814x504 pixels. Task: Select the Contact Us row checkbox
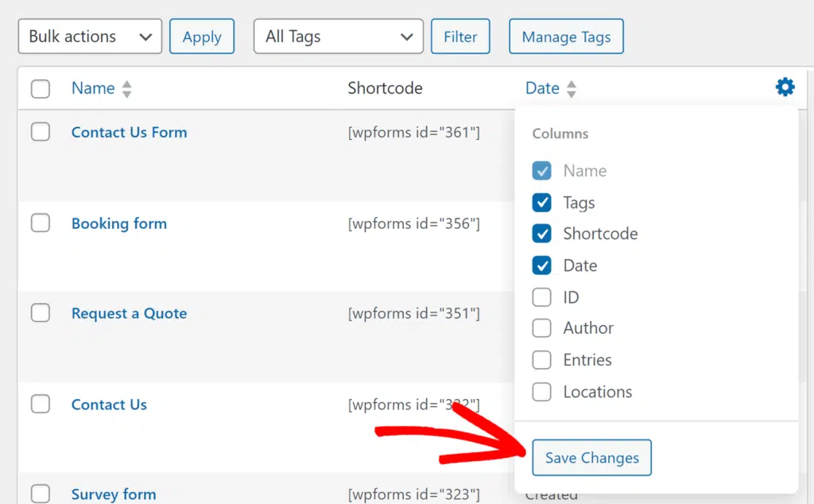click(41, 404)
